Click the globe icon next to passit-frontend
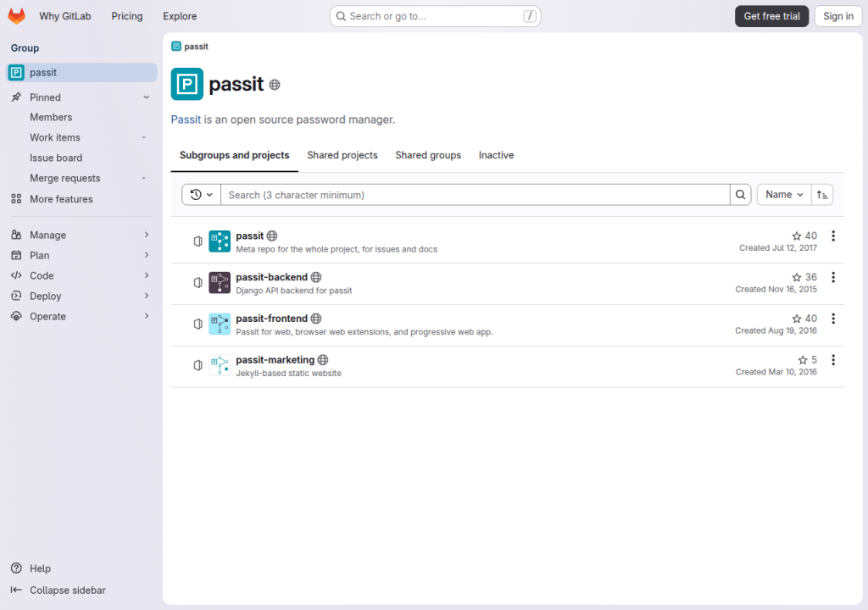The image size is (868, 610). click(316, 319)
